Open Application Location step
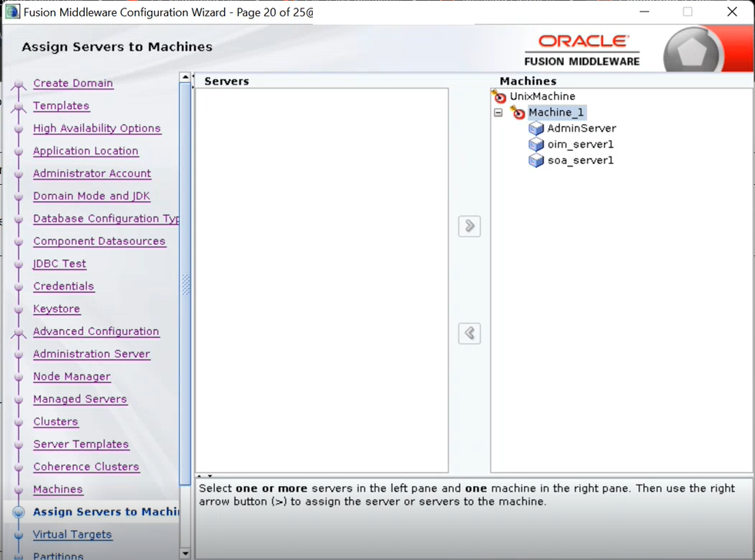This screenshot has height=560, width=755. coord(86,151)
